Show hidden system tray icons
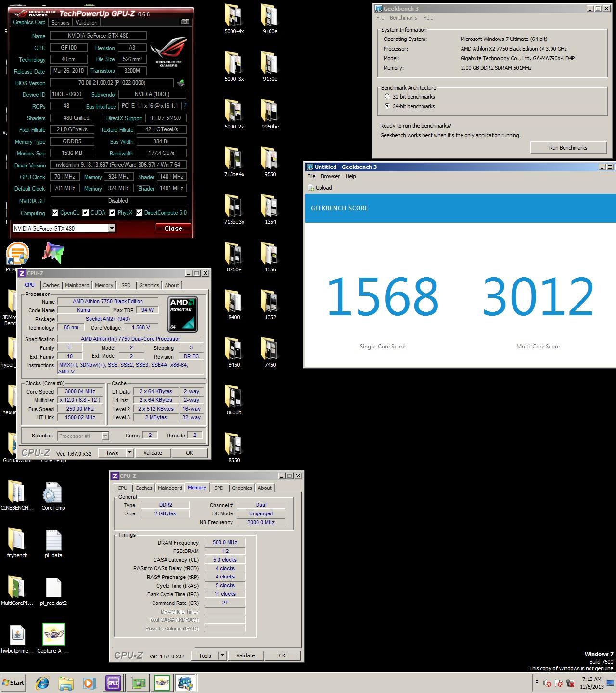The width and height of the screenshot is (616, 693). click(537, 682)
